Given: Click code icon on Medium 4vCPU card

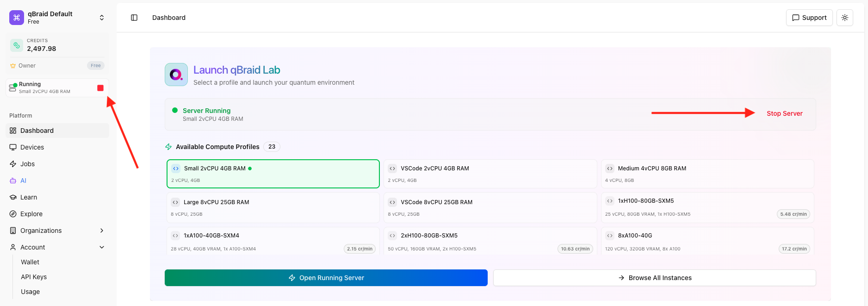Looking at the screenshot, I should pos(610,169).
